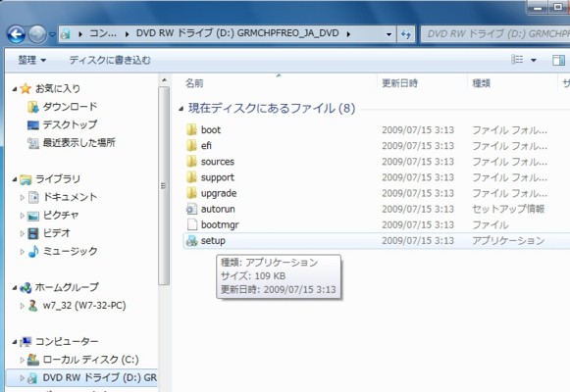This screenshot has height=392, width=570.
Task: Open デスクトップ in favorites
Action: pos(70,124)
